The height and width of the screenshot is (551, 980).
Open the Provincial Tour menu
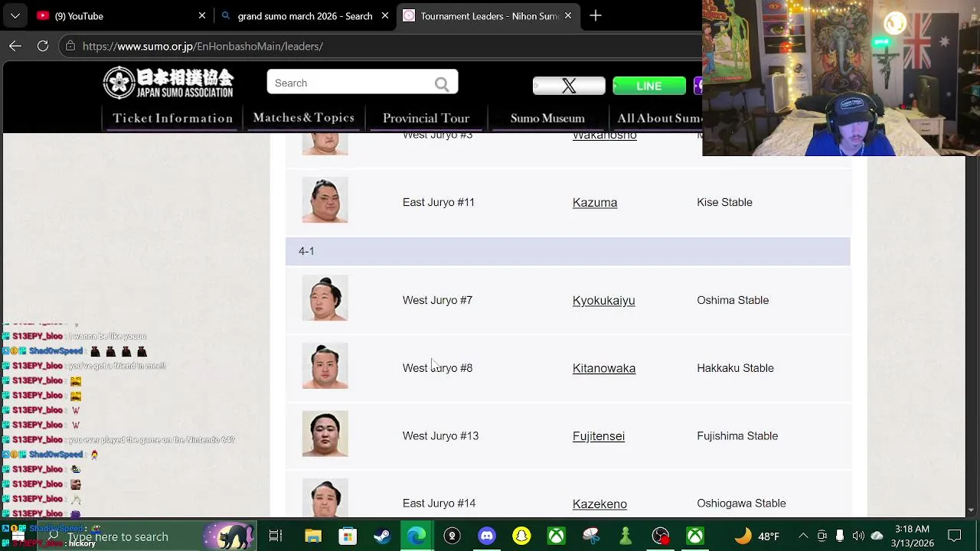pyautogui.click(x=426, y=118)
